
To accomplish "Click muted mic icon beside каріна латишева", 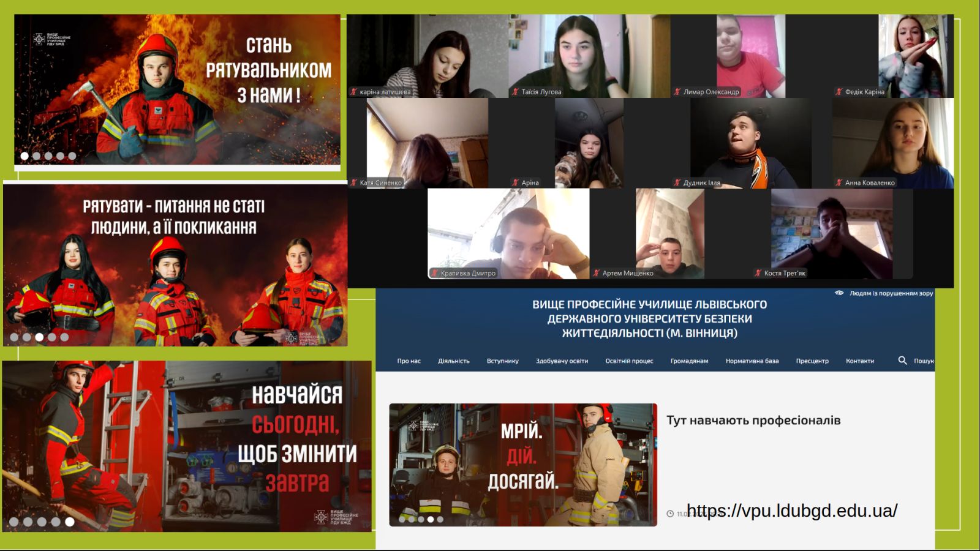I will click(353, 92).
